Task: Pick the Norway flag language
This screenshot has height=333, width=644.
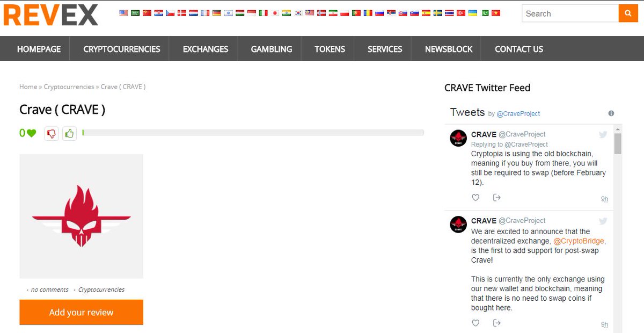Action: point(321,13)
